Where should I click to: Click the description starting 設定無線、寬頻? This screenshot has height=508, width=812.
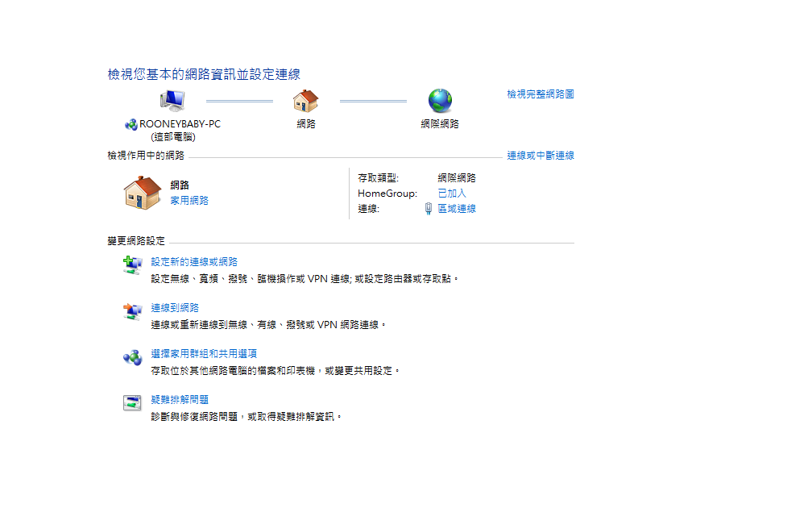305,279
